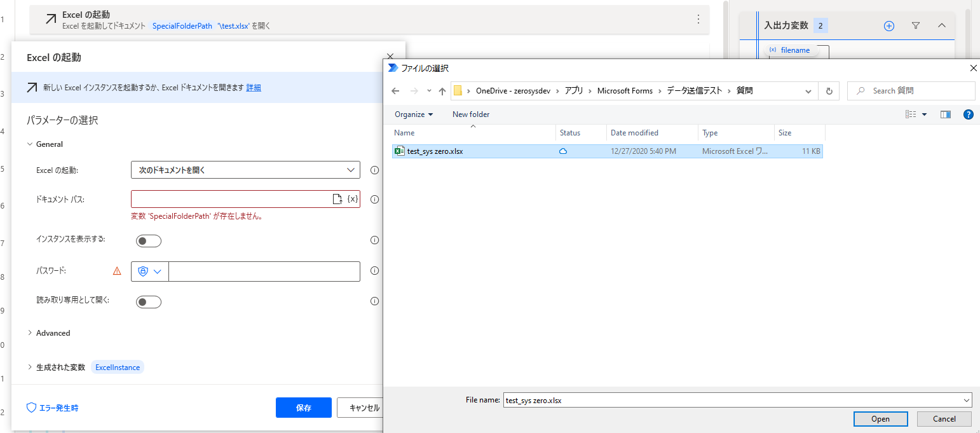
Task: Click アプリ in breadcrumb path
Action: click(574, 91)
